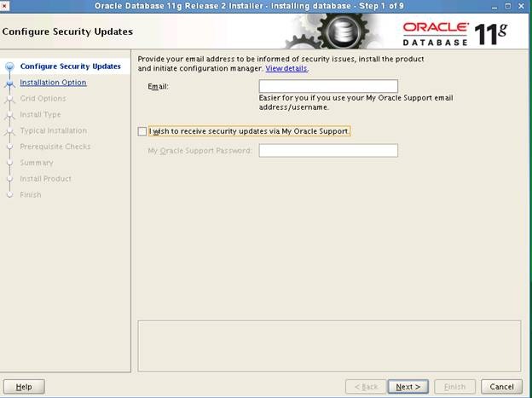Click the Next button
The height and width of the screenshot is (398, 532).
(x=408, y=386)
